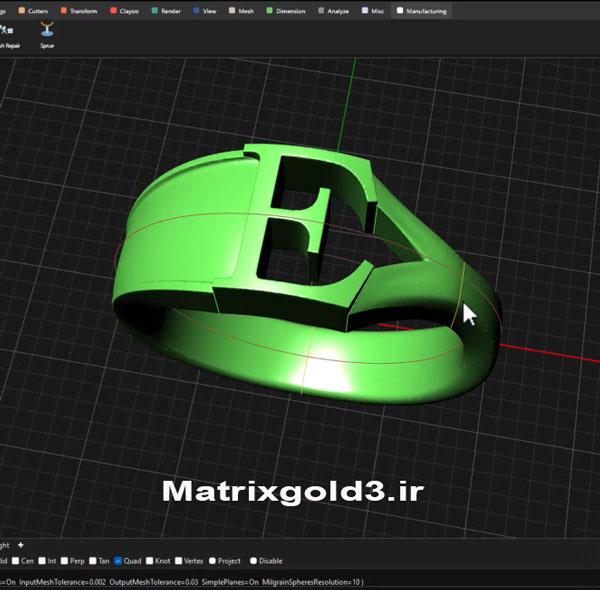Viewport: 600px width, 590px height.
Task: Open the Mesh tab
Action: pyautogui.click(x=241, y=11)
